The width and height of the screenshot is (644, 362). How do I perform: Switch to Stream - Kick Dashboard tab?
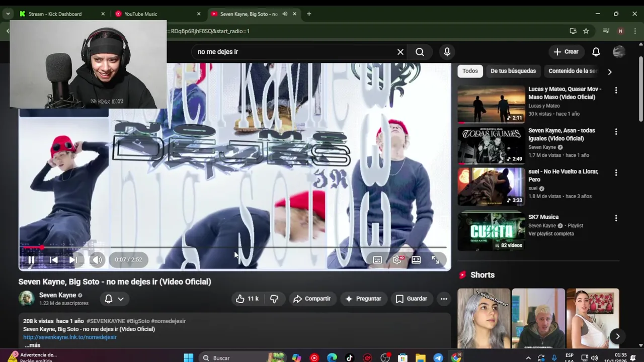61,14
